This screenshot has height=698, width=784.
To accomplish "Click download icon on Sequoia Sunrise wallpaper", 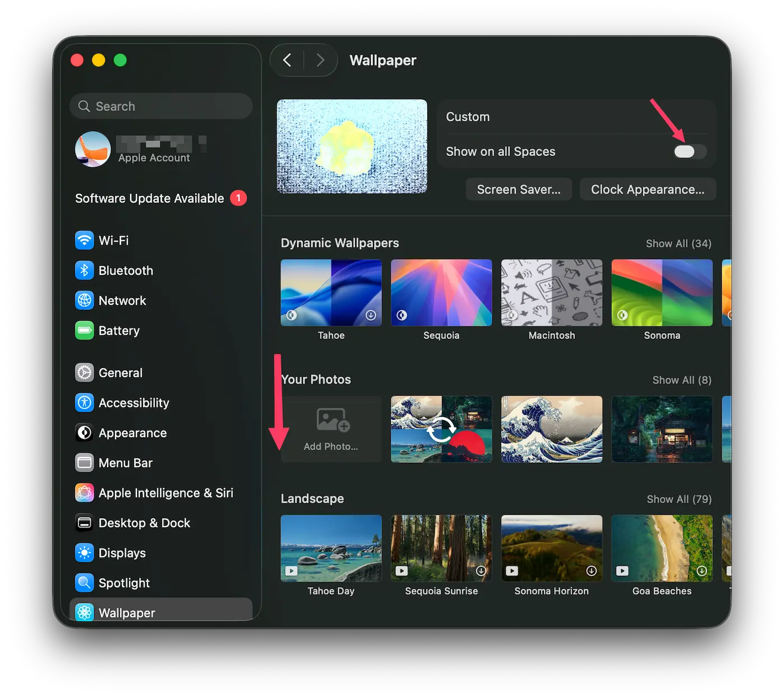I will pos(481,571).
